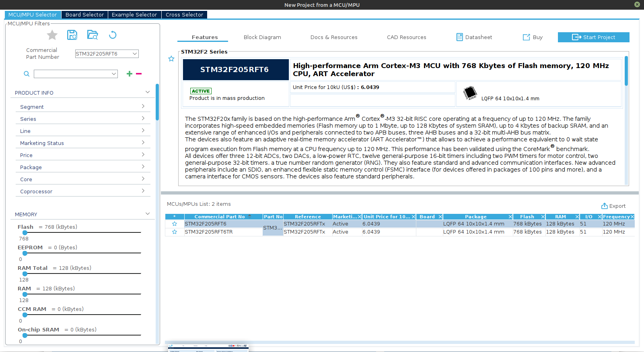Click the CCM RAM slider handle
The image size is (644, 352).
(25, 315)
